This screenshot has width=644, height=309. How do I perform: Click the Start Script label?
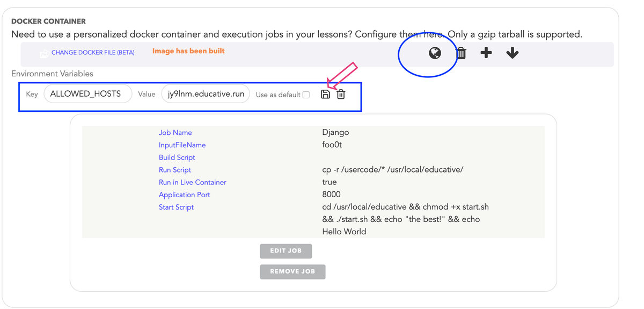(x=176, y=207)
